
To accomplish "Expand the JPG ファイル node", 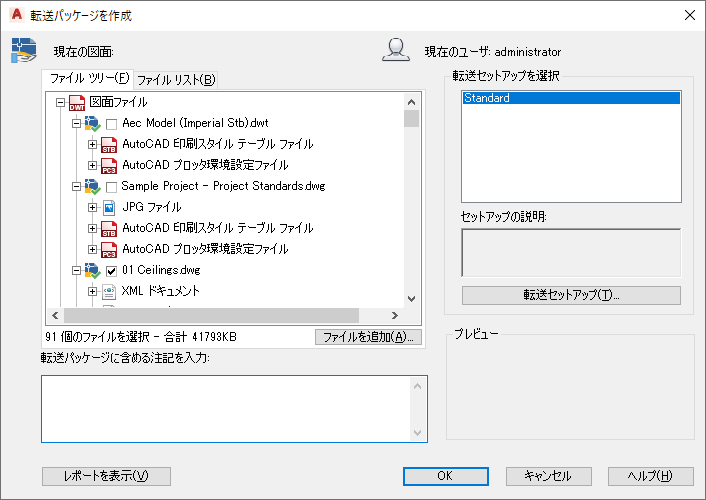I will point(92,207).
